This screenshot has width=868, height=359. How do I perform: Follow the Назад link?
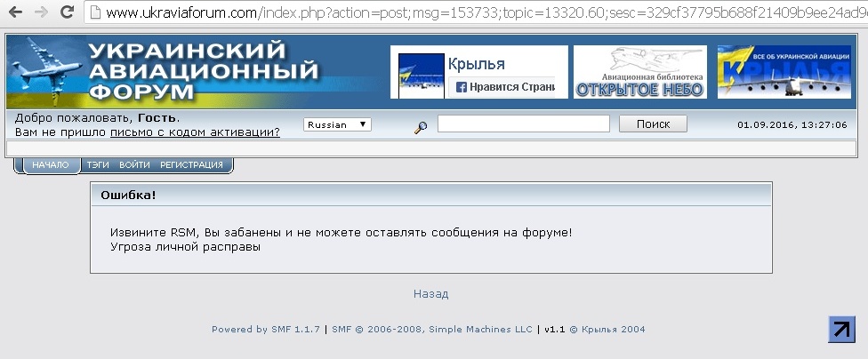click(x=430, y=294)
